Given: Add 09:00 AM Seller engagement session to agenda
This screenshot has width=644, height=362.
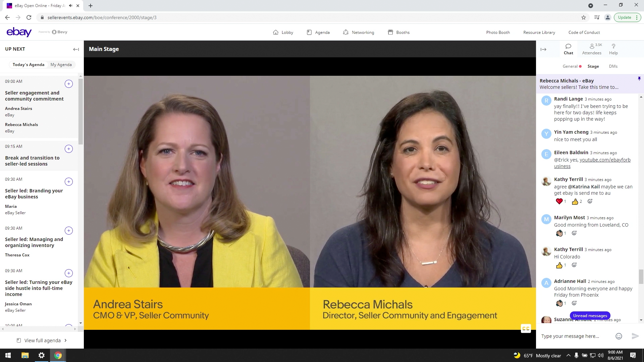Looking at the screenshot, I should tap(68, 84).
